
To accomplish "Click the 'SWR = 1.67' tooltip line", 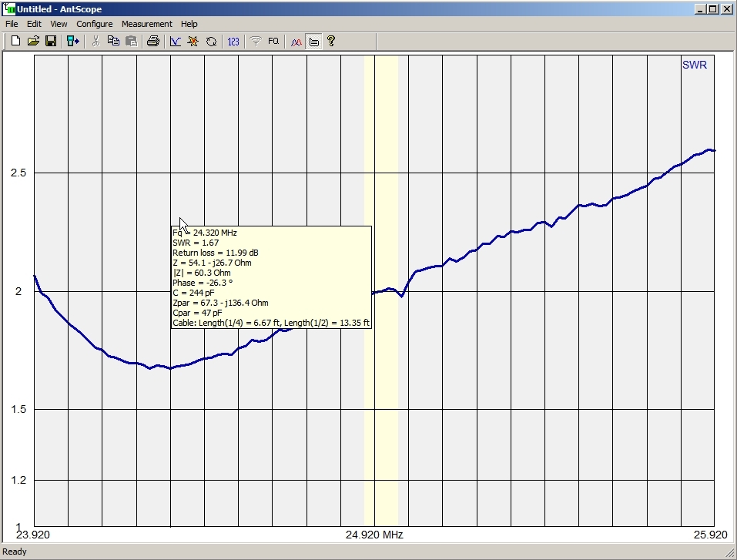I will (196, 243).
